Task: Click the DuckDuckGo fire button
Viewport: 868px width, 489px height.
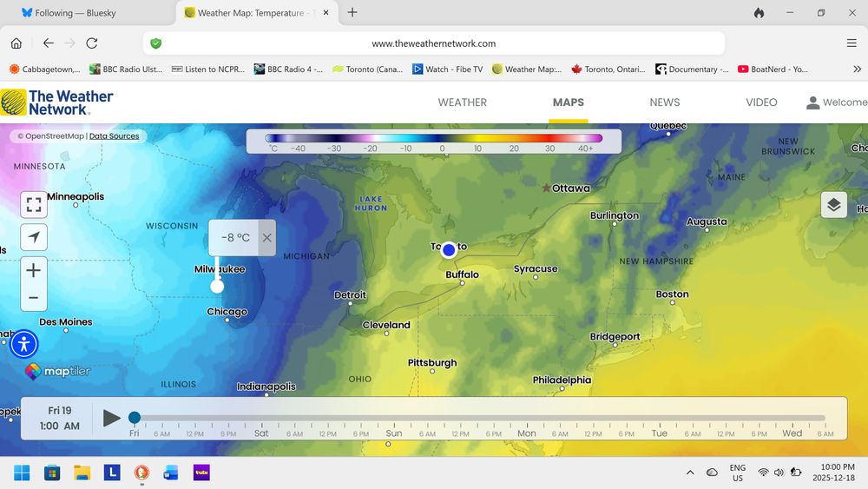Action: [x=759, y=13]
